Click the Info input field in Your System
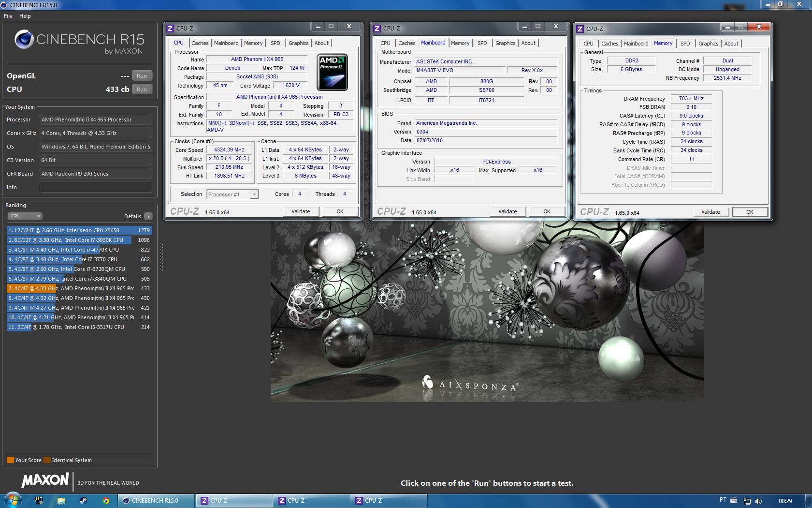Viewport: 812px width, 508px height. [96, 187]
